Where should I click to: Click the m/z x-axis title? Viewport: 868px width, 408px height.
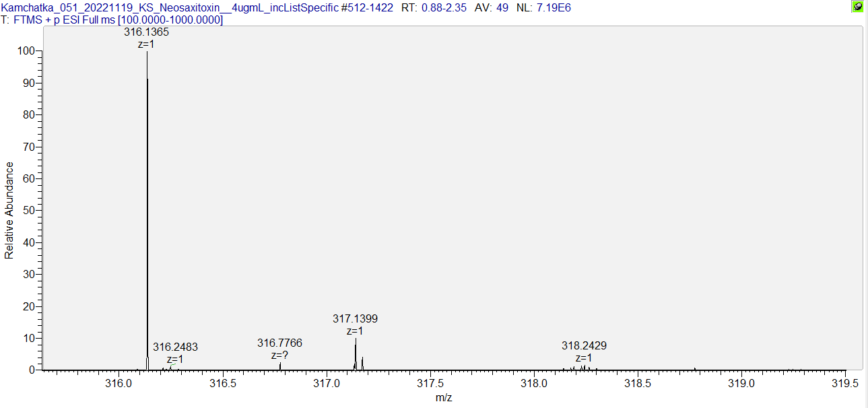click(x=444, y=397)
